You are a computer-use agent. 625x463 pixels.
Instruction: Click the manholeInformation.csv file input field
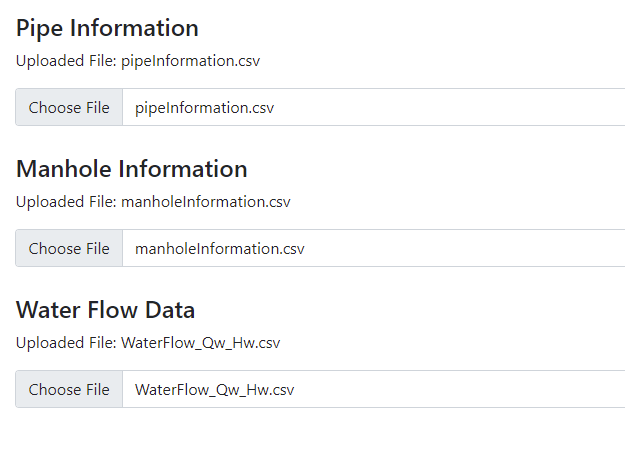(370, 248)
